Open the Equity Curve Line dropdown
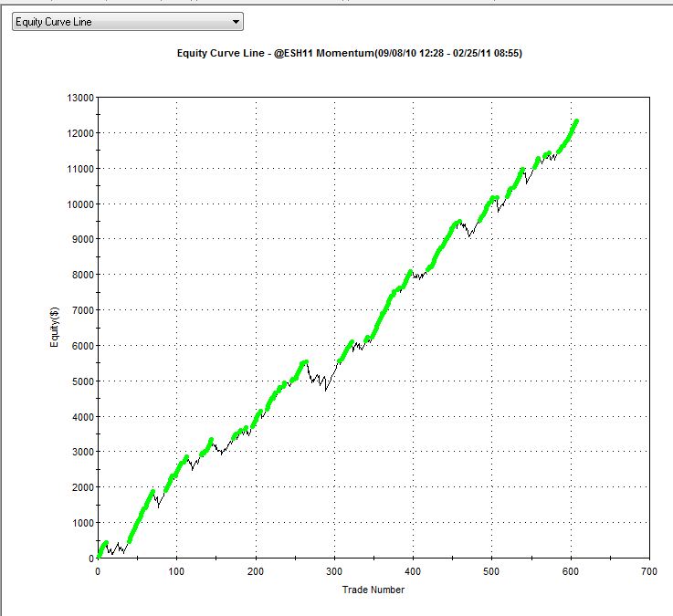The width and height of the screenshot is (673, 616). tap(128, 22)
